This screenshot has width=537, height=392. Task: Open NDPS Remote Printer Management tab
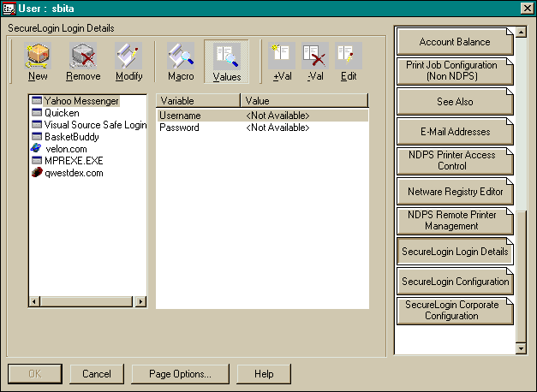coord(455,221)
